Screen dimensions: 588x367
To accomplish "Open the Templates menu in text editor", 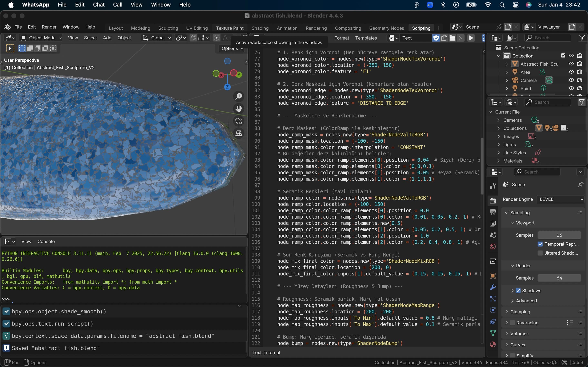I will pyautogui.click(x=366, y=38).
